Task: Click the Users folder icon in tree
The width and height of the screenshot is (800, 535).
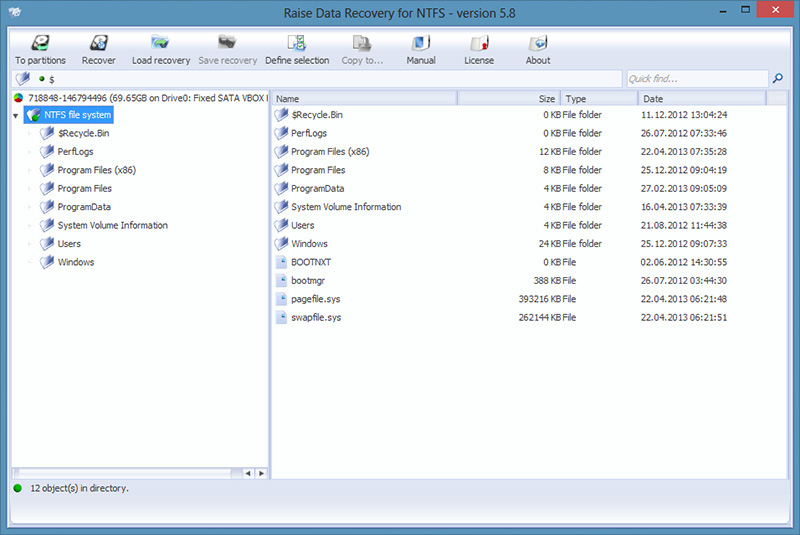Action: (x=47, y=243)
